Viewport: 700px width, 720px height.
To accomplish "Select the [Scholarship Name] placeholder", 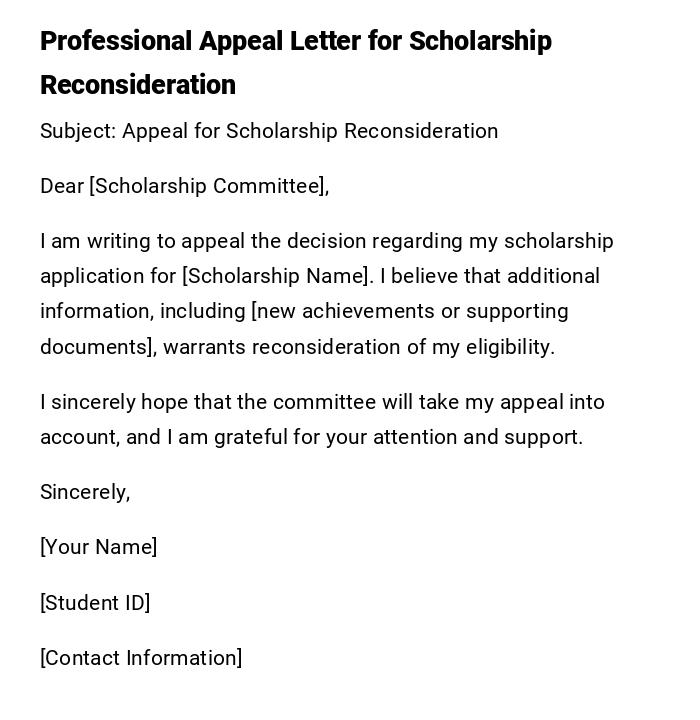I will click(277, 276).
